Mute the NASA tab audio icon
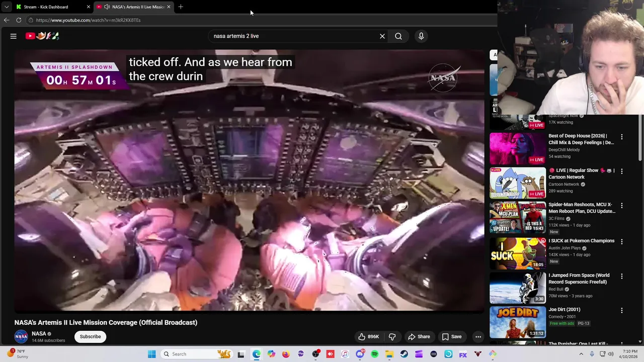The image size is (644, 362). pos(107,7)
